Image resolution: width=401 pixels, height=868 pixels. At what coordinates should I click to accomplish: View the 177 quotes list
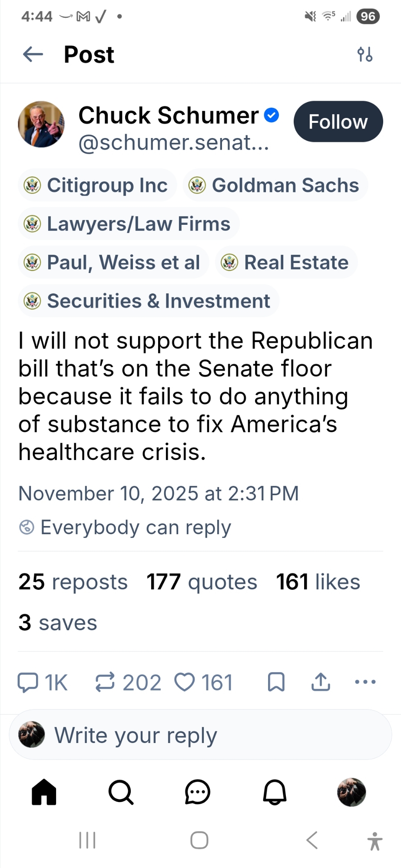point(202,582)
